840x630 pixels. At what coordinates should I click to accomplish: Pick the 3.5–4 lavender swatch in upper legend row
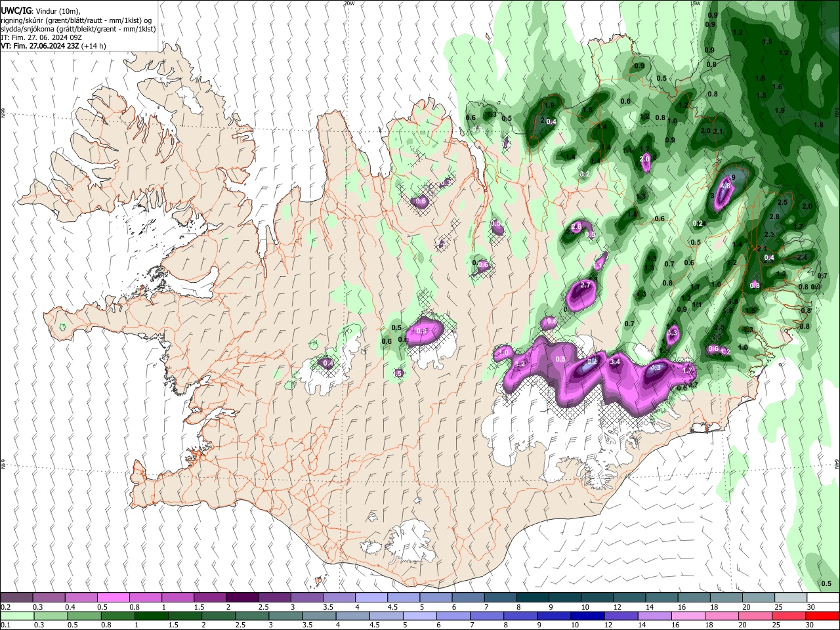point(339,598)
